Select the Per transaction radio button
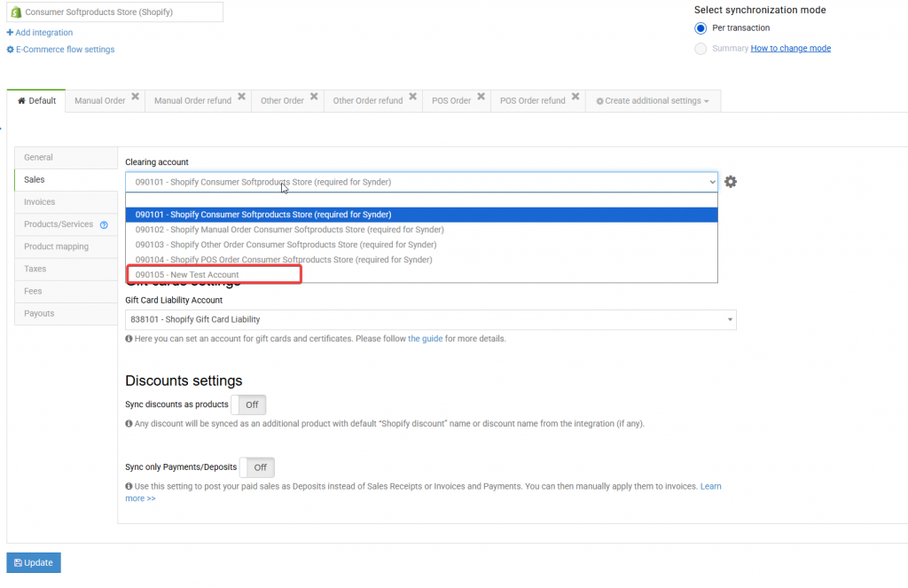 coord(701,28)
